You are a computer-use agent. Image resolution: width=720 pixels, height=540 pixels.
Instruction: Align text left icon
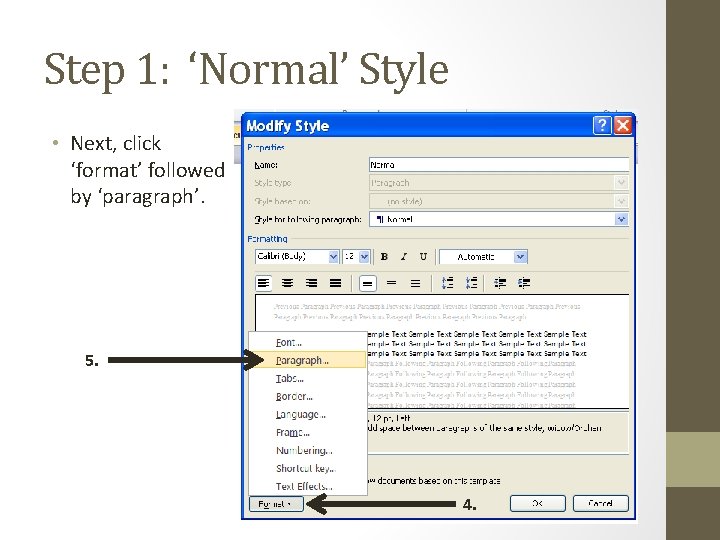263,283
